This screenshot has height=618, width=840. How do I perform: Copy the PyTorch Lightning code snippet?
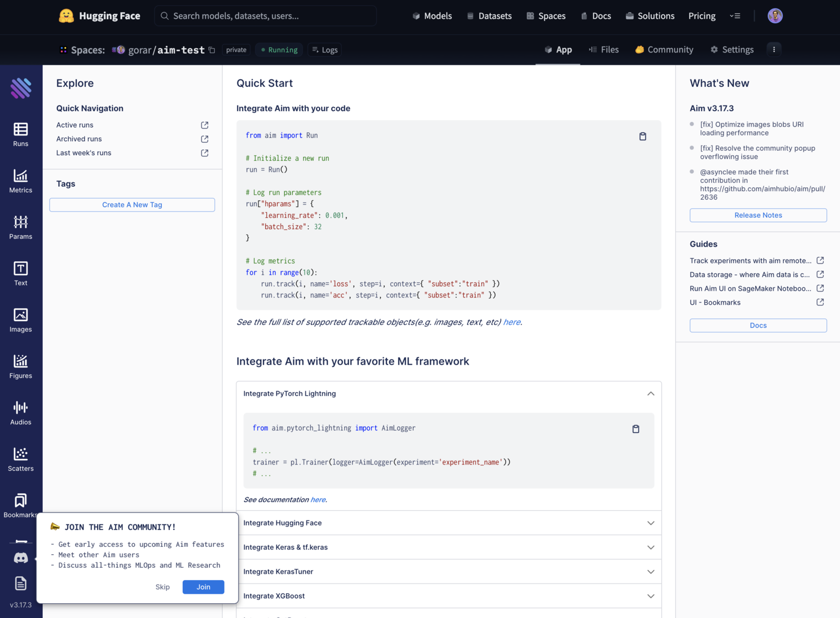[636, 429]
